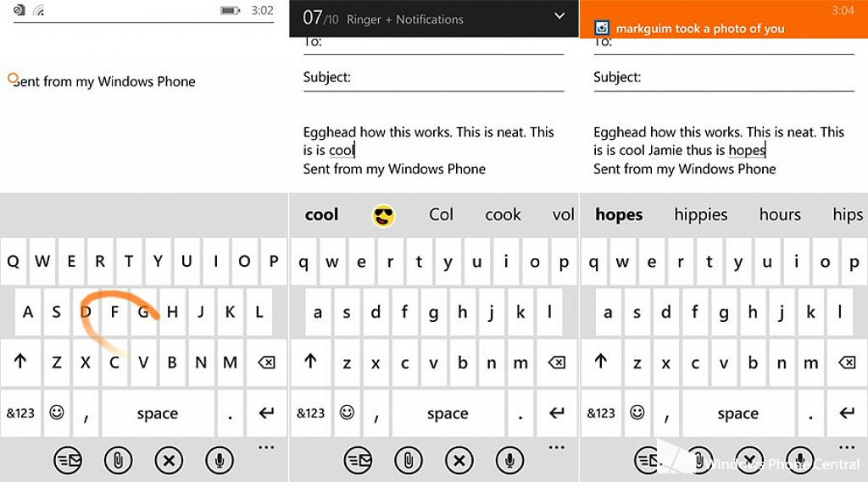Viewport: 868px width, 482px height.
Task: Tap the P key on left keyboard
Action: pyautogui.click(x=274, y=261)
